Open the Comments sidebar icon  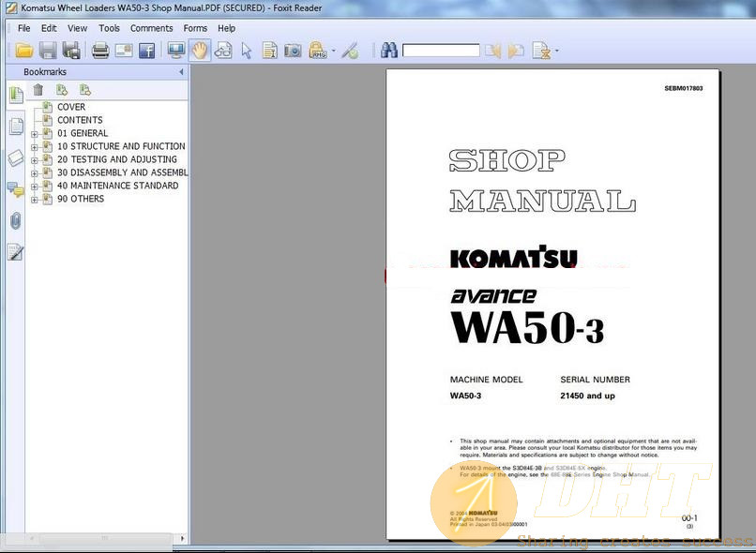point(16,189)
